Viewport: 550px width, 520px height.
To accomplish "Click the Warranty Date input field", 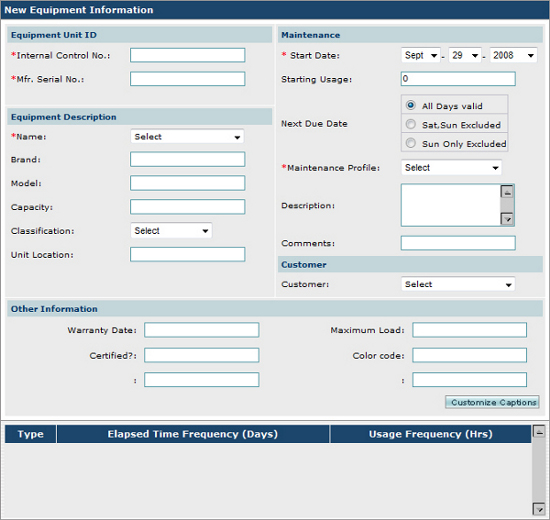I will (202, 330).
